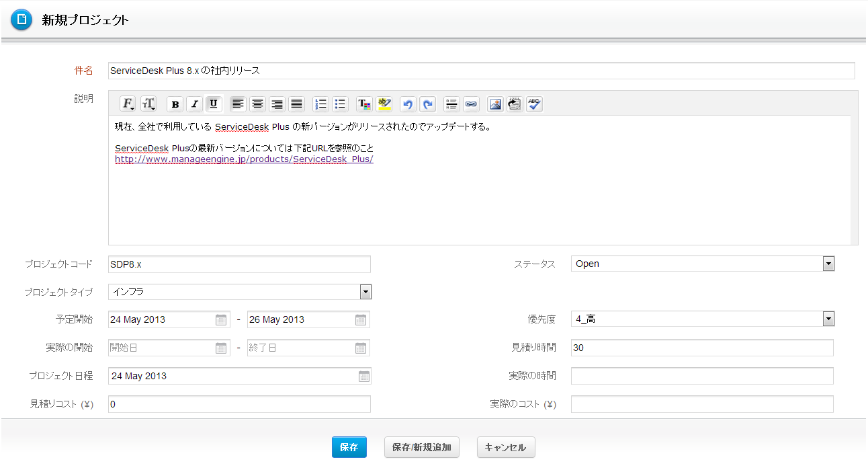This screenshot has height=468, width=868.
Task: Open calendar for 実際の開始 終了日
Action: click(361, 348)
